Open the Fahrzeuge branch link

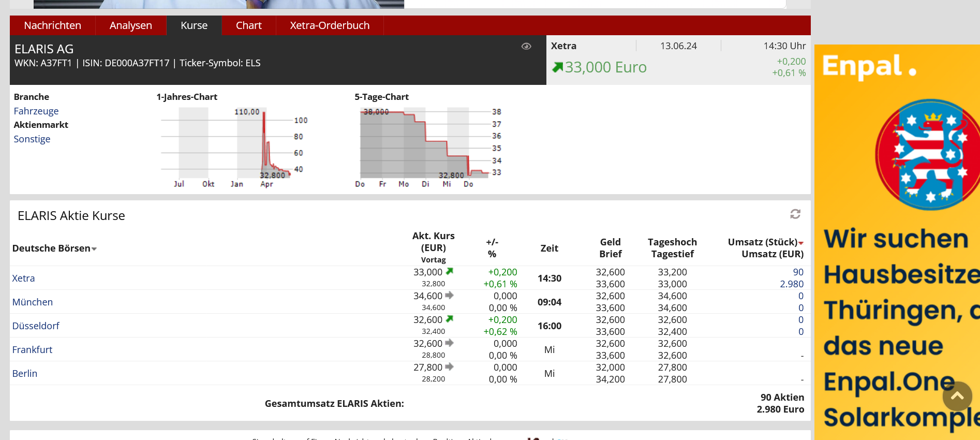36,111
